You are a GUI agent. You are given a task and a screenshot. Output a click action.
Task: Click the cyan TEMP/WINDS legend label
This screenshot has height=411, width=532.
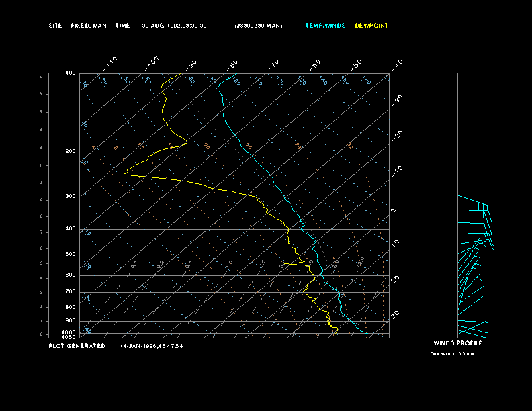pyautogui.click(x=325, y=26)
